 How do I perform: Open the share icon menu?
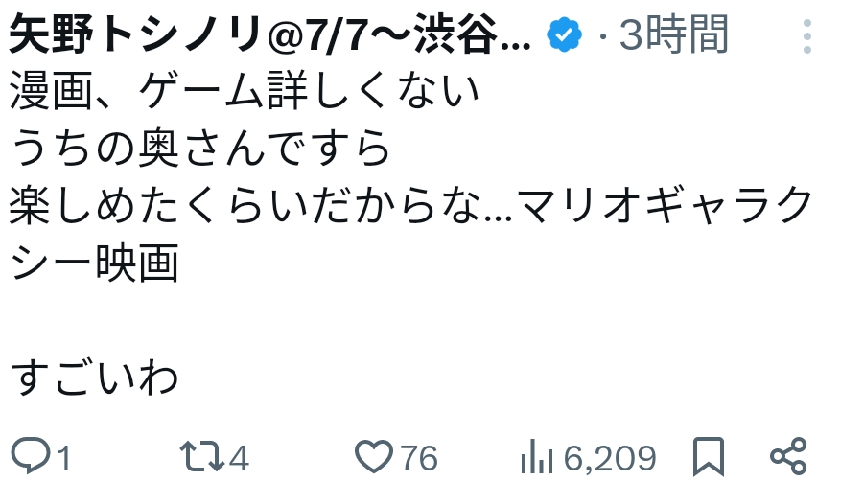pyautogui.click(x=789, y=458)
